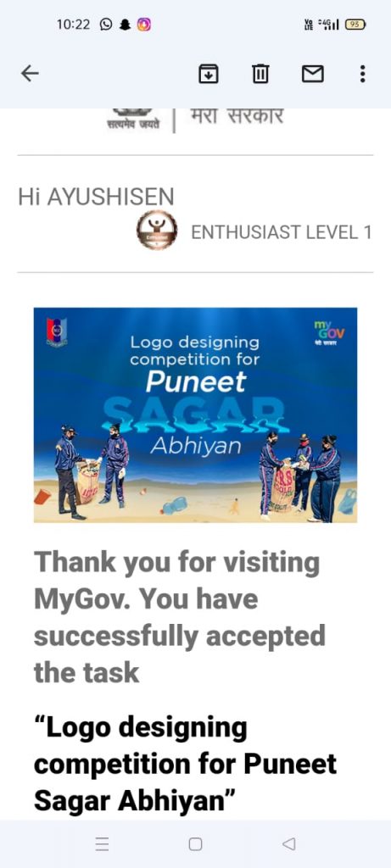The image size is (391, 868).
Task: Open the three-dot overflow menu
Action: (x=362, y=73)
